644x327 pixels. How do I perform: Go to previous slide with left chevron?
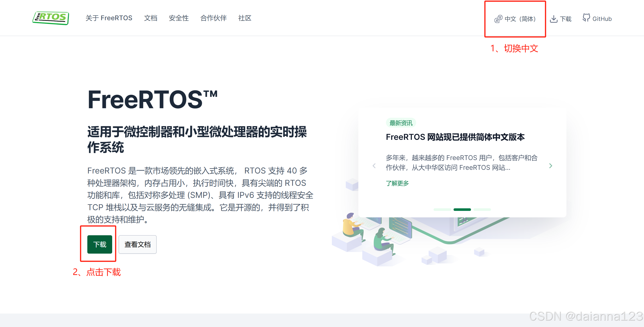pyautogui.click(x=374, y=166)
